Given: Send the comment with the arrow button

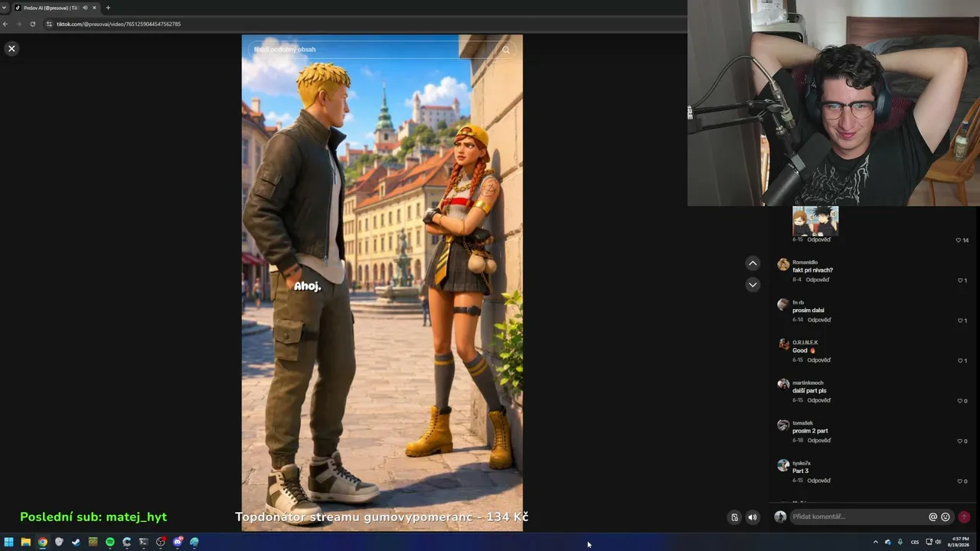Looking at the screenshot, I should pyautogui.click(x=964, y=517).
